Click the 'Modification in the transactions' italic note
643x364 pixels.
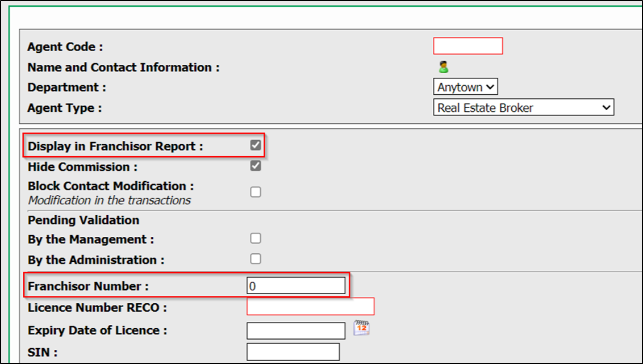pos(110,200)
